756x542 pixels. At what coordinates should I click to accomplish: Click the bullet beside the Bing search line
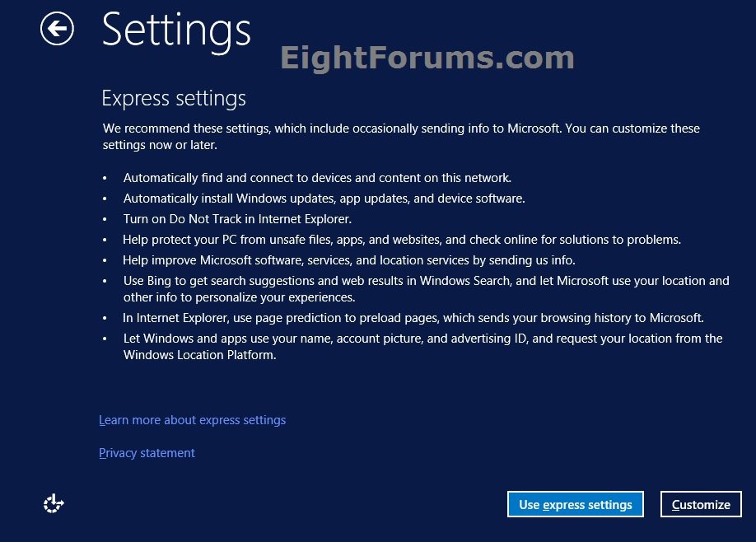tap(105, 282)
